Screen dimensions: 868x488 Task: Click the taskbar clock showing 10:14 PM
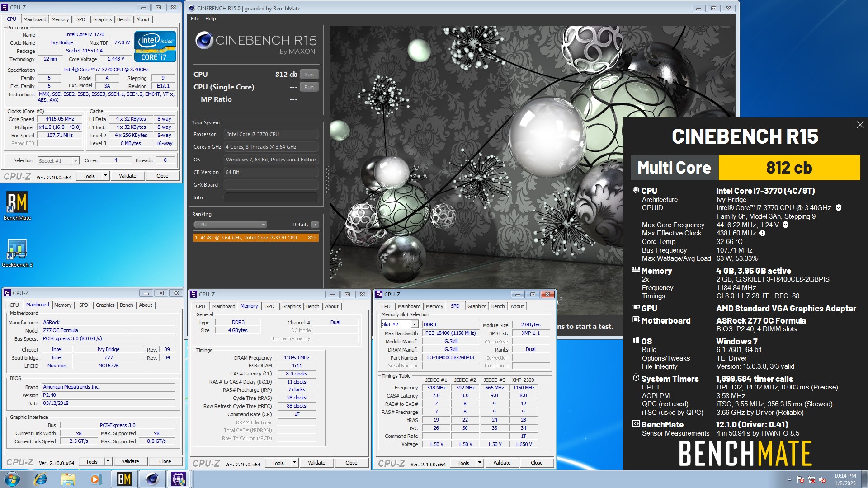click(x=845, y=479)
